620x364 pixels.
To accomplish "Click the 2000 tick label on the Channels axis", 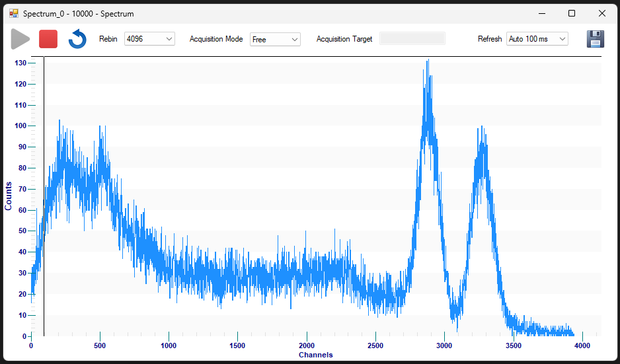I will coord(307,346).
